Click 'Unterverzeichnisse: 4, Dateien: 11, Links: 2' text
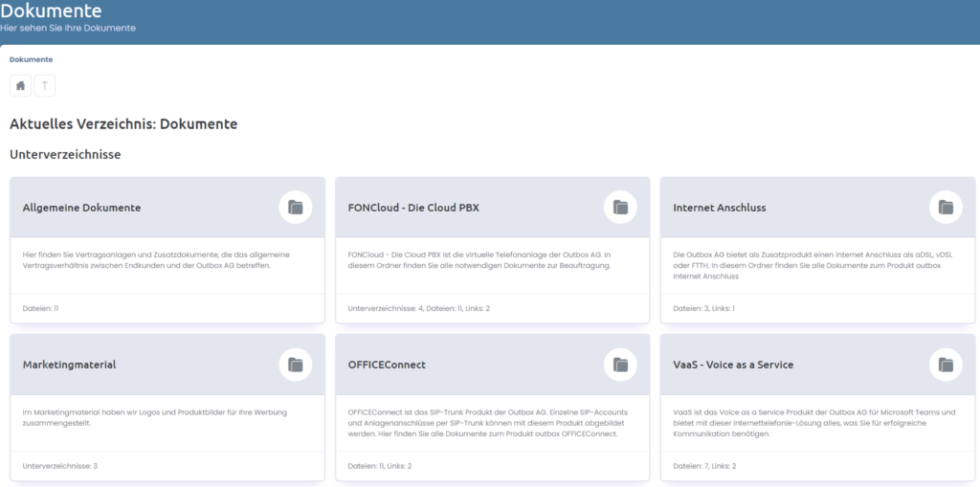 point(419,308)
